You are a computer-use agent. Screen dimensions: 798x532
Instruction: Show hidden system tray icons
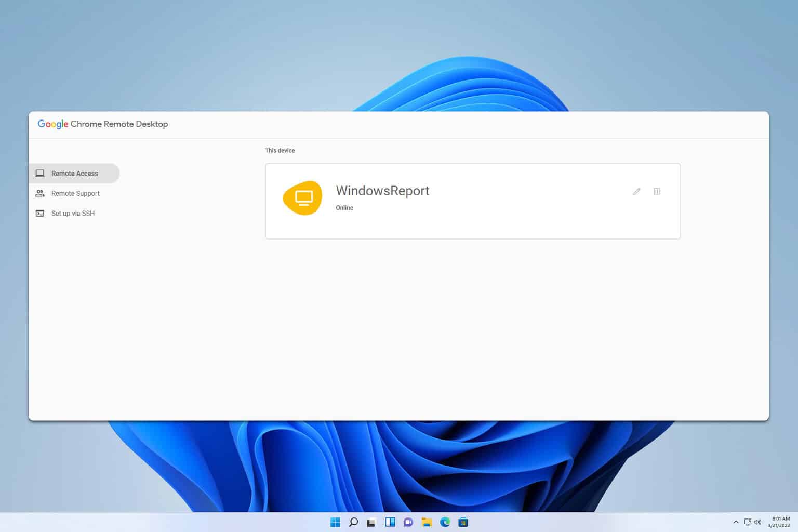736,522
